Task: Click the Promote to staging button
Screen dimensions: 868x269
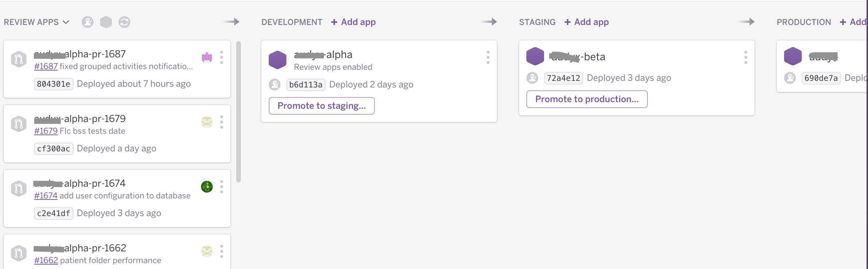Action: coord(321,106)
